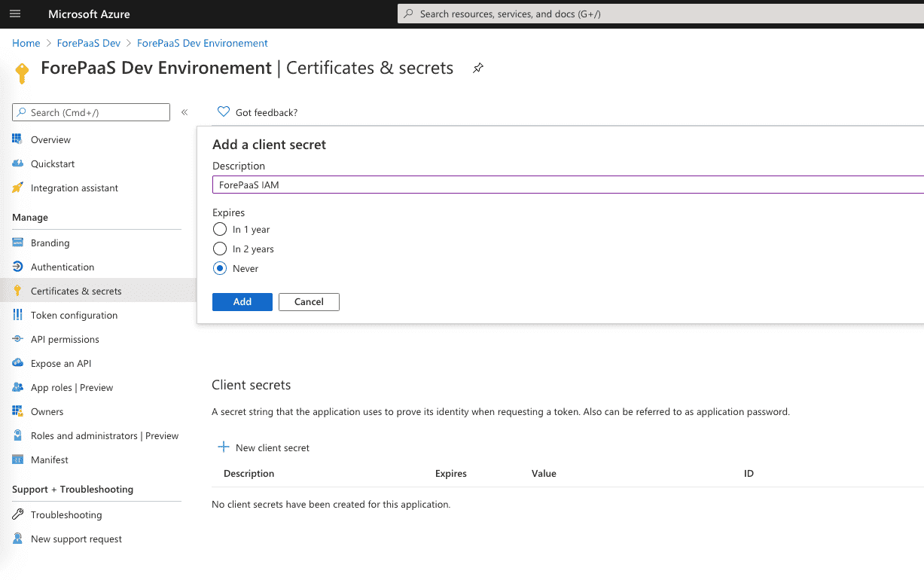Click the App roles people icon

(x=17, y=387)
